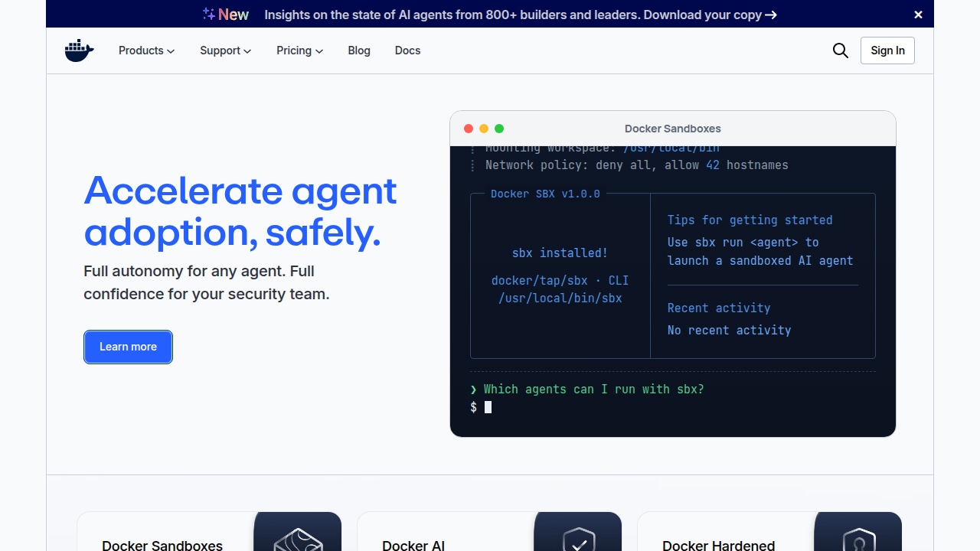Open the Docs page
Screen dimensions: 980x551
407,51
